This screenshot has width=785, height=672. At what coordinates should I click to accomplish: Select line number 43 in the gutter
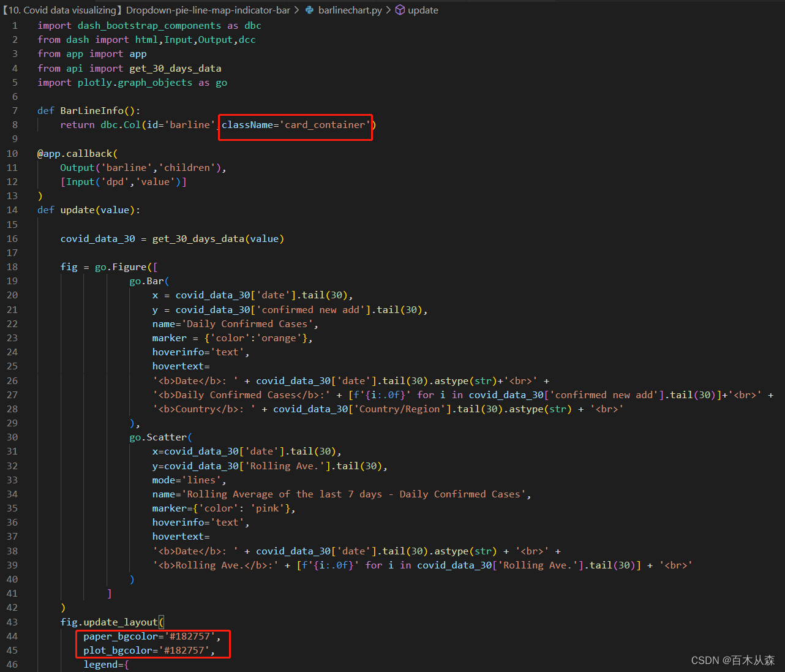[12, 622]
